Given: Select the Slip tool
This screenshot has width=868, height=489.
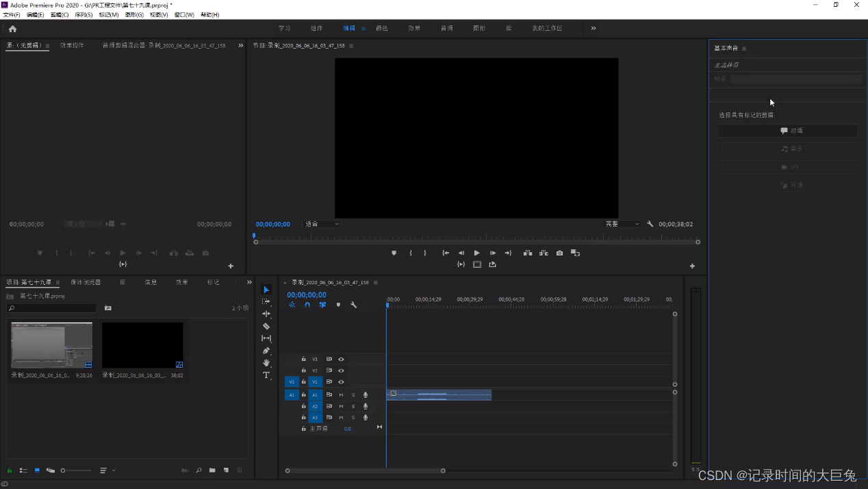Looking at the screenshot, I should (x=266, y=338).
